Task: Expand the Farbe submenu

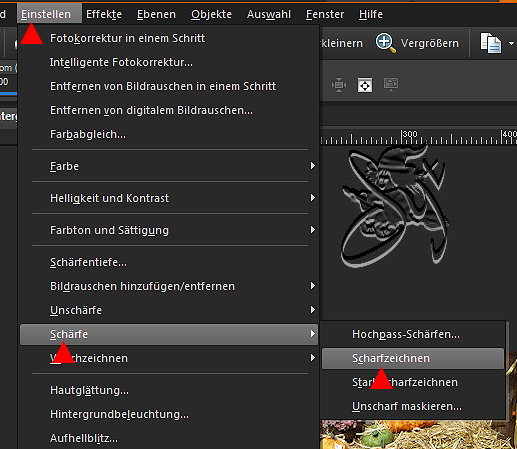Action: pyautogui.click(x=169, y=166)
